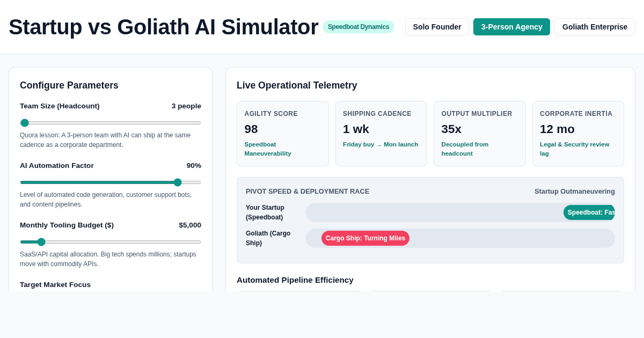This screenshot has width=644, height=338.
Task: Click the automated code generation description
Action: 106,200
